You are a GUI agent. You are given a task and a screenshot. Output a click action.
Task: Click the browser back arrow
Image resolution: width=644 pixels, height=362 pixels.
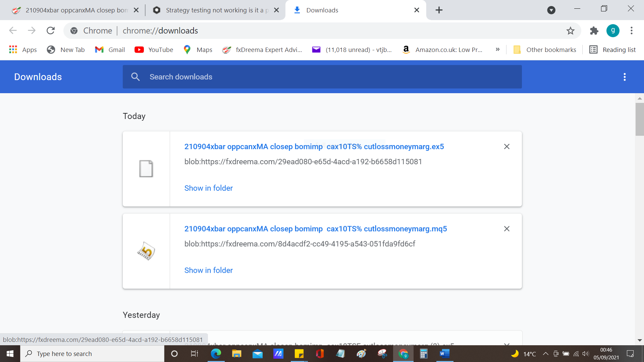click(x=13, y=31)
